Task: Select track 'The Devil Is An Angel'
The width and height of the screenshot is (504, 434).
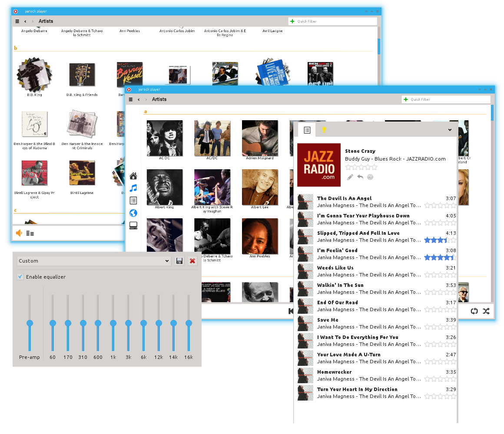Action: [x=377, y=202]
